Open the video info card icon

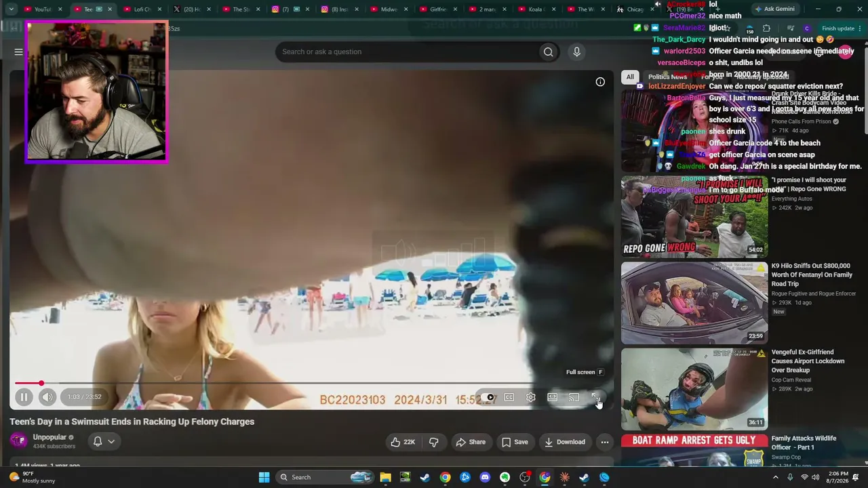pyautogui.click(x=600, y=82)
